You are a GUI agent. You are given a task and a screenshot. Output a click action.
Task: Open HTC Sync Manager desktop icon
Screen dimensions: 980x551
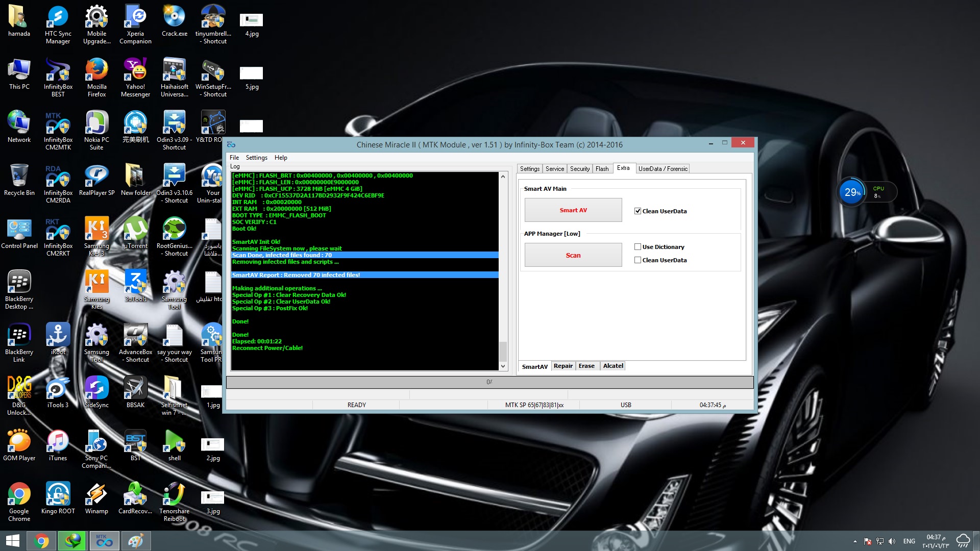[58, 24]
